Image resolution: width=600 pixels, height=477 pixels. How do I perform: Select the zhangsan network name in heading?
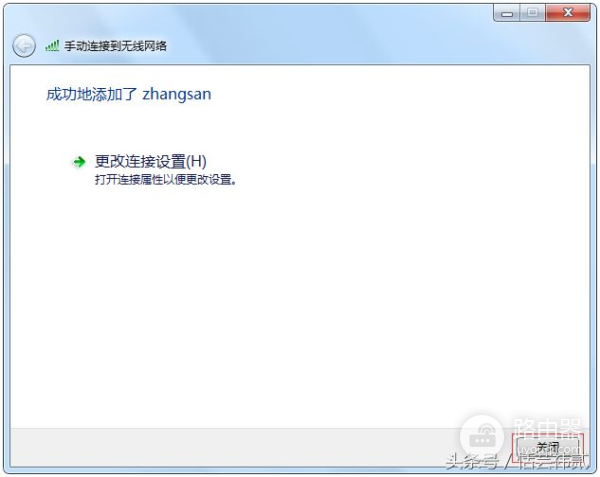click(x=177, y=94)
